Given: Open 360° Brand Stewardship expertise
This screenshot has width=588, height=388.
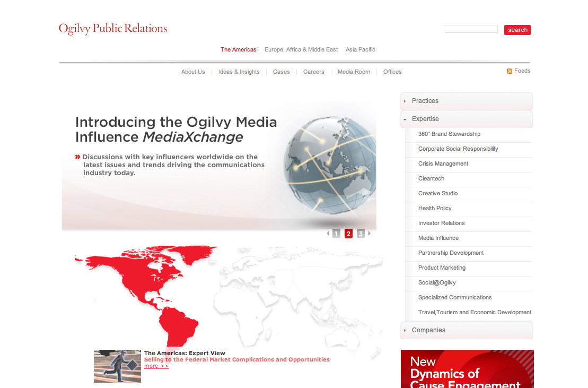Looking at the screenshot, I should (449, 134).
